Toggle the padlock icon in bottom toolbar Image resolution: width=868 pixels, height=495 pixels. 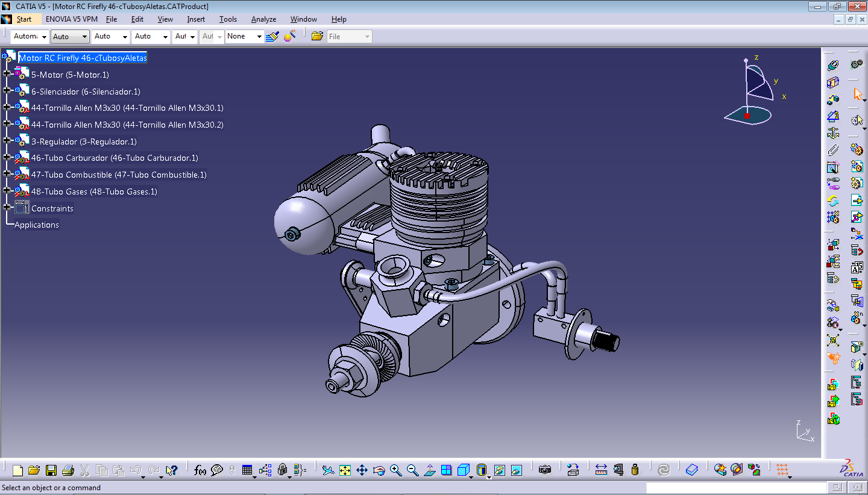(283, 470)
